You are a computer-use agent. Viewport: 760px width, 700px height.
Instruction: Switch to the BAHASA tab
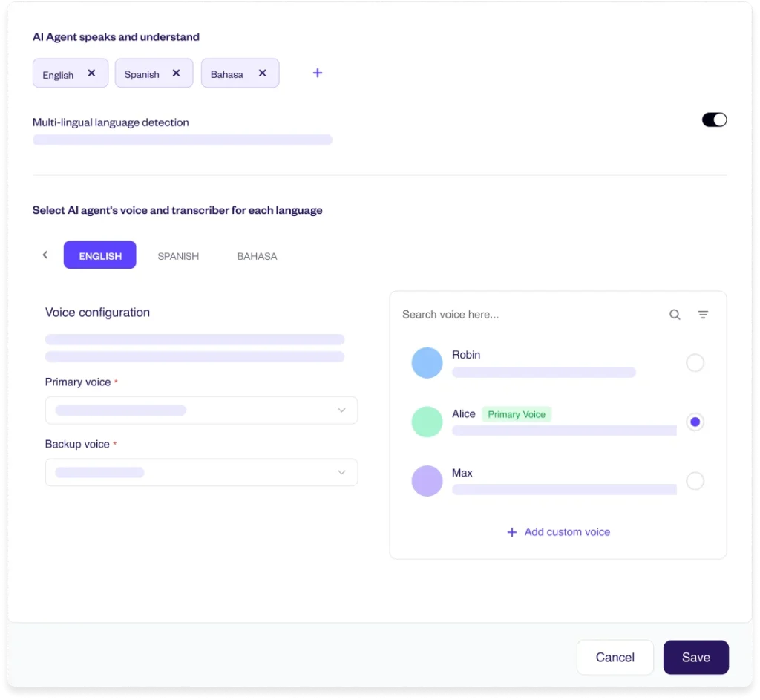coord(257,256)
